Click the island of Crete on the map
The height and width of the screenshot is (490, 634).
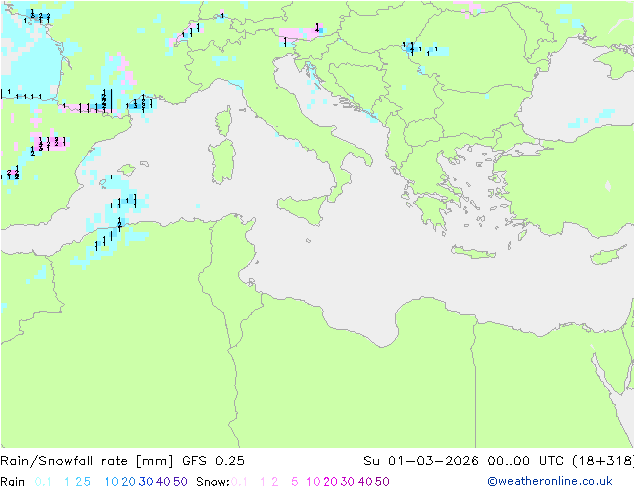pos(473,252)
